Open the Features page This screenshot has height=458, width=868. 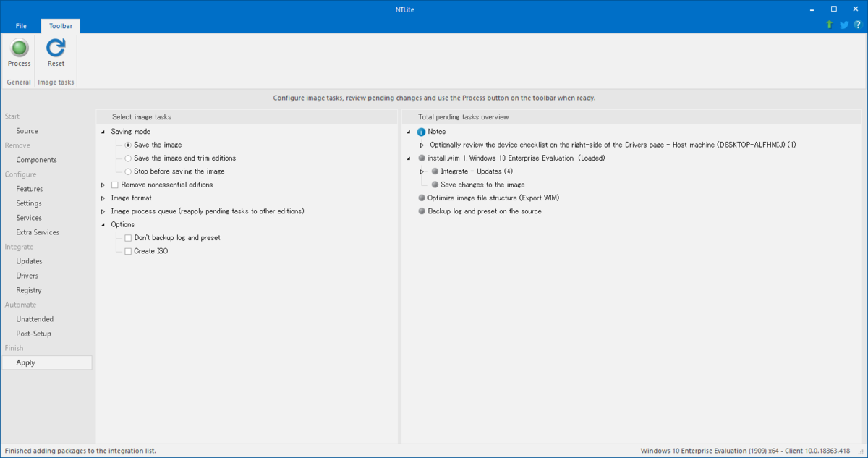tap(30, 189)
